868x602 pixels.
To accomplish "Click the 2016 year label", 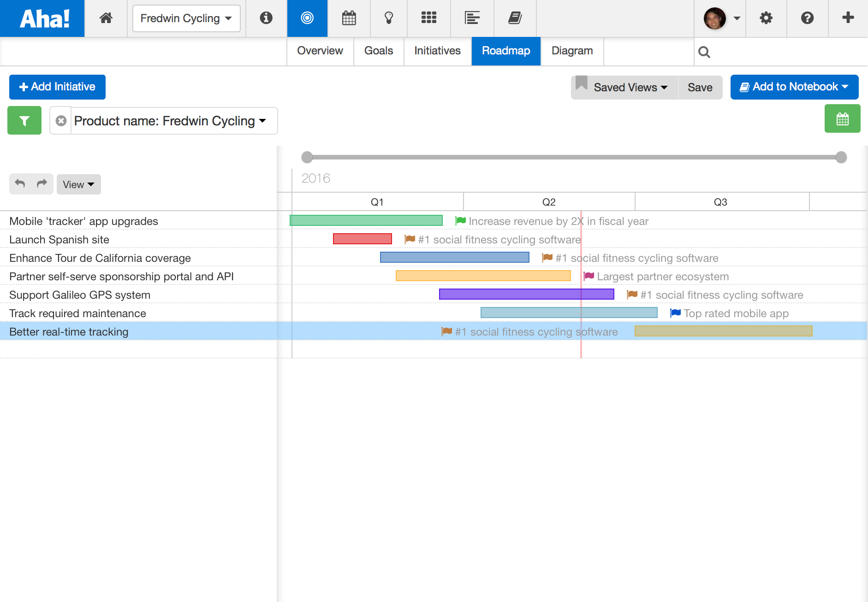I will click(x=316, y=178).
